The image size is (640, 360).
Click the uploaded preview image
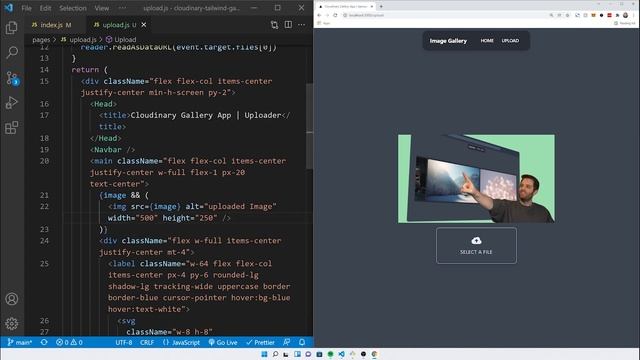[476, 178]
